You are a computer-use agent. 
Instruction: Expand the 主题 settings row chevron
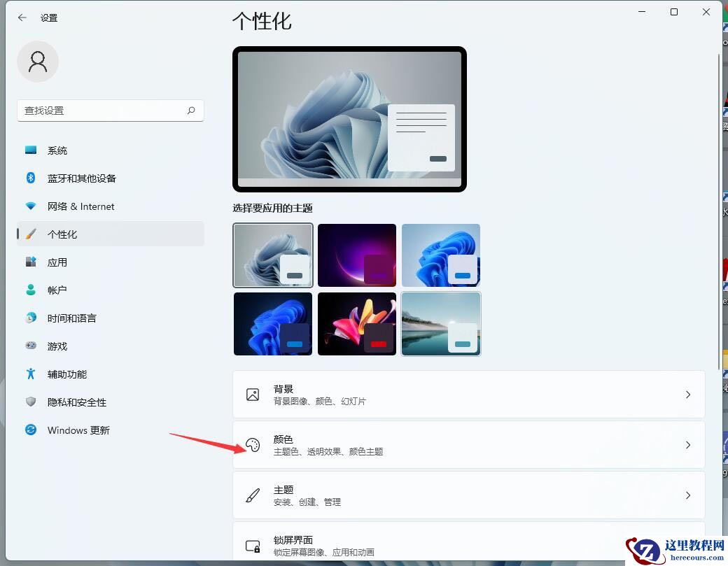pyautogui.click(x=687, y=495)
